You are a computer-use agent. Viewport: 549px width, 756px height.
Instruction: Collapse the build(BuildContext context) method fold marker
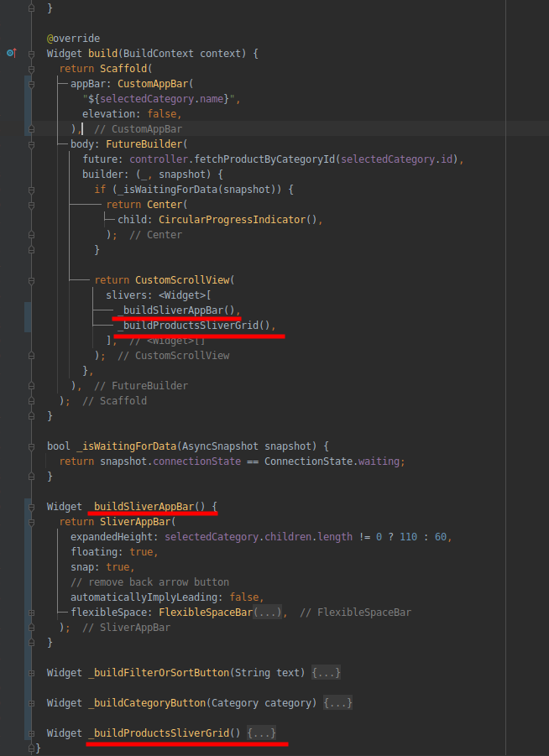31,54
